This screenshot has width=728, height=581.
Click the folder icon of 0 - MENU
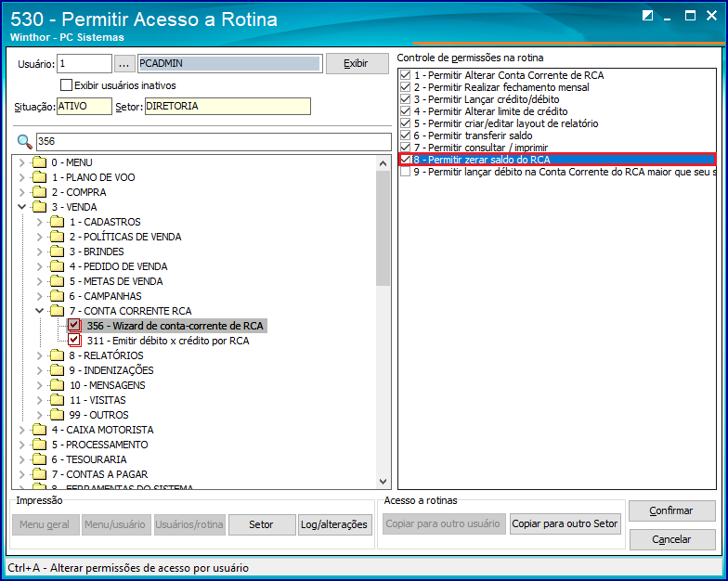(39, 162)
